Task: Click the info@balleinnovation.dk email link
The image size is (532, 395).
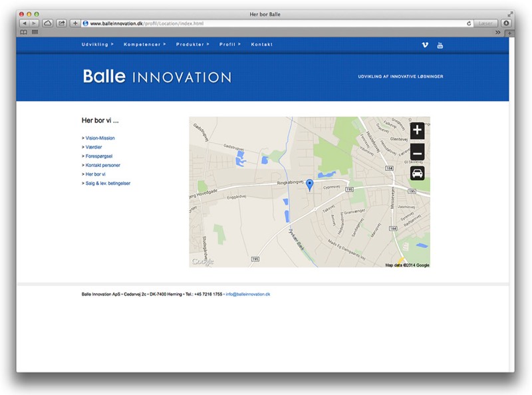Action: pos(248,294)
